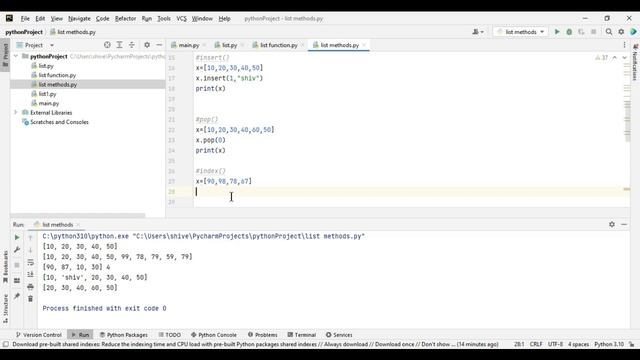
Task: Go to next highlighted error arrow
Action: (624, 58)
